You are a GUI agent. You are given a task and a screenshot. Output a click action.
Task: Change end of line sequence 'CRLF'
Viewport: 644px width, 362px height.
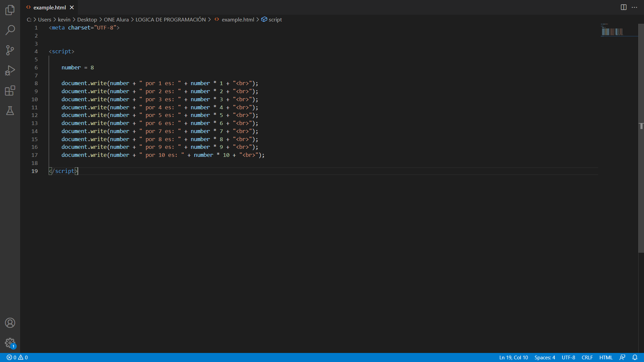click(x=587, y=358)
